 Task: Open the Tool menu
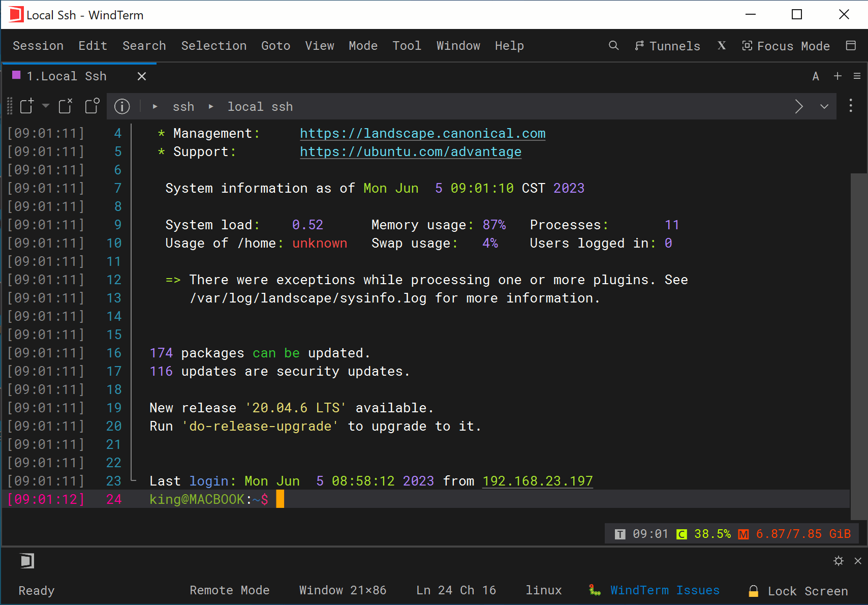coord(407,46)
